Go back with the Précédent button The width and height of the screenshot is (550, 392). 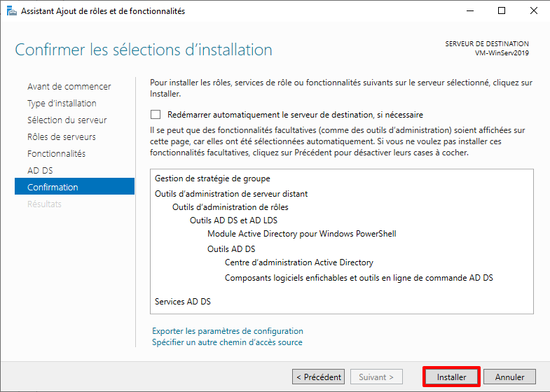(318, 377)
